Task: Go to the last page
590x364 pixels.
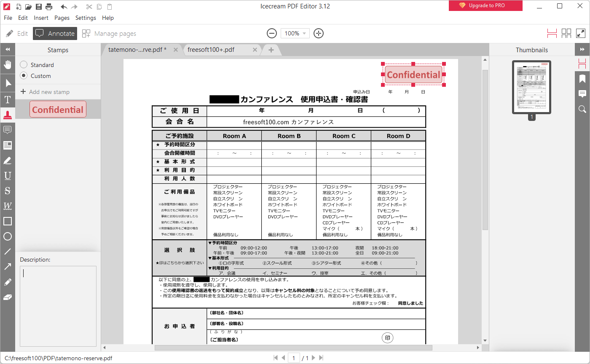Action: tap(321, 358)
